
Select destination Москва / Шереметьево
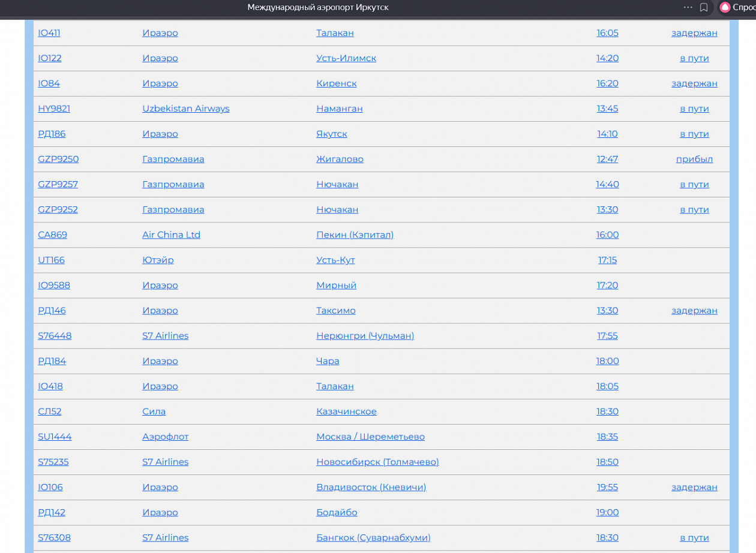tap(370, 437)
